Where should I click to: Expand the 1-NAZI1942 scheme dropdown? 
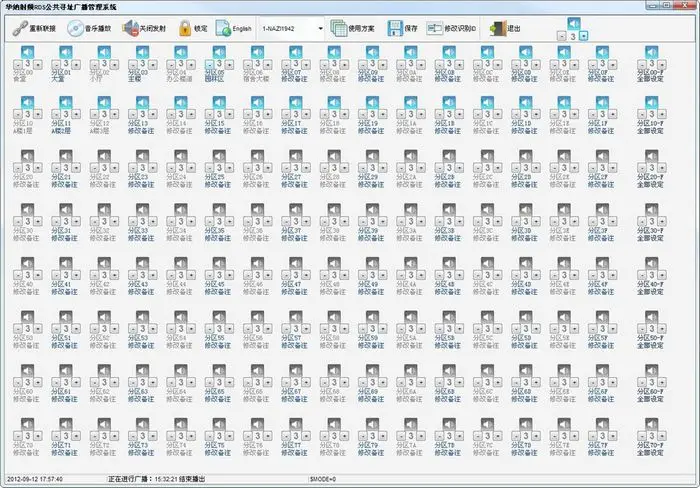pos(320,29)
